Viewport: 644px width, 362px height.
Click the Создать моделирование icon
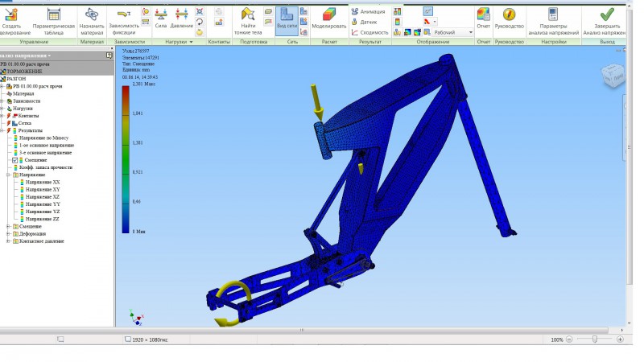point(11,15)
